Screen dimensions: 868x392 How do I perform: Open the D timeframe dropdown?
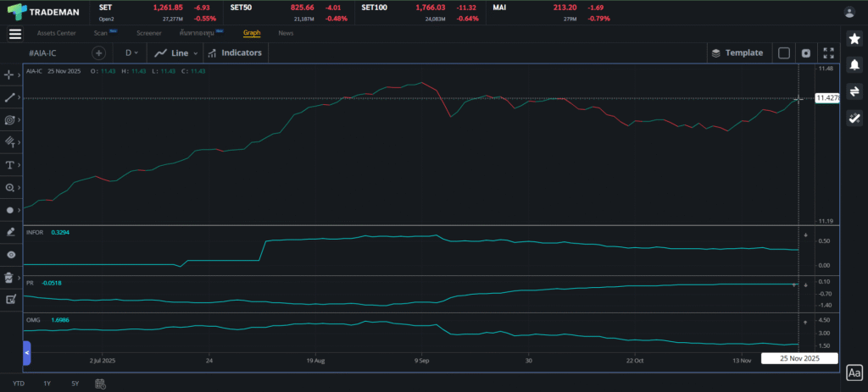(133, 52)
